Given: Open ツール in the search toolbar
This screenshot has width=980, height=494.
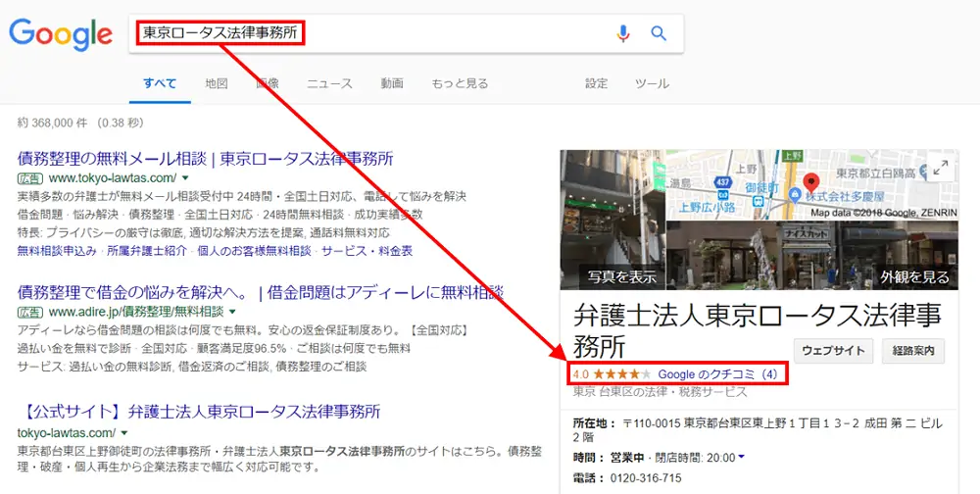Looking at the screenshot, I should (652, 83).
